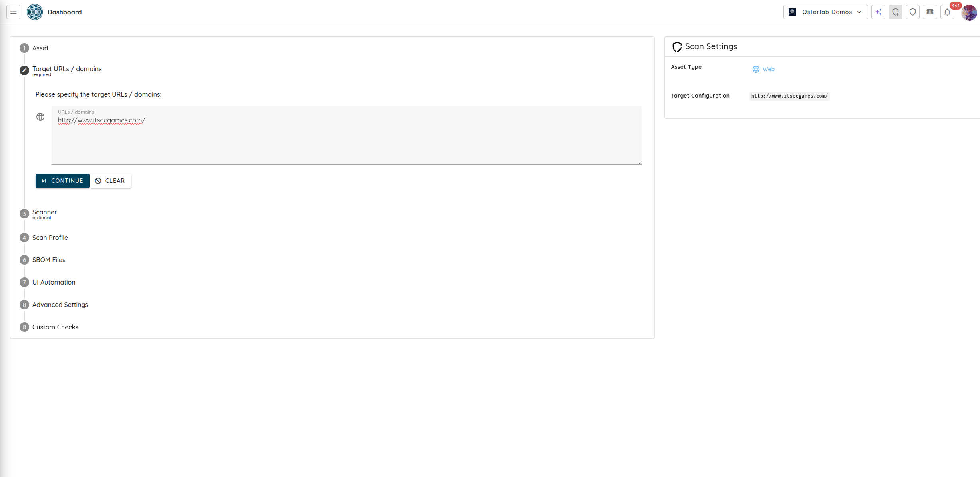Go to the SBOM Files step
The image size is (980, 477).
tap(49, 260)
